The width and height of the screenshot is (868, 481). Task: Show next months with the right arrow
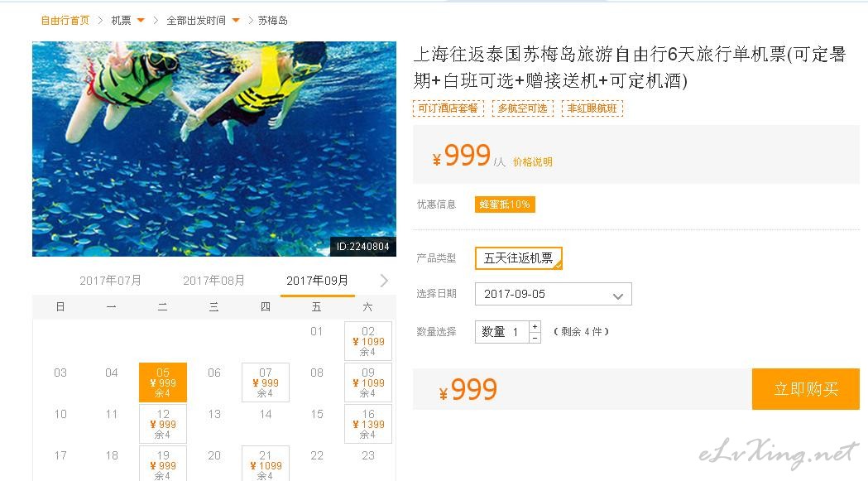(384, 281)
